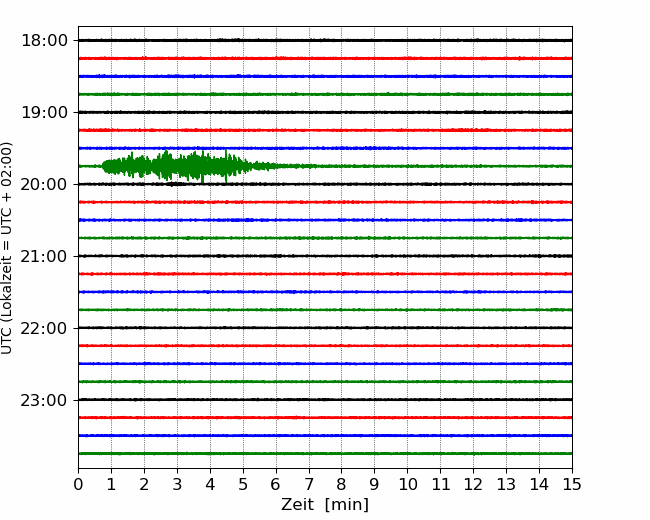
Task: Click the x-axis tick label 13
Action: pos(506,484)
